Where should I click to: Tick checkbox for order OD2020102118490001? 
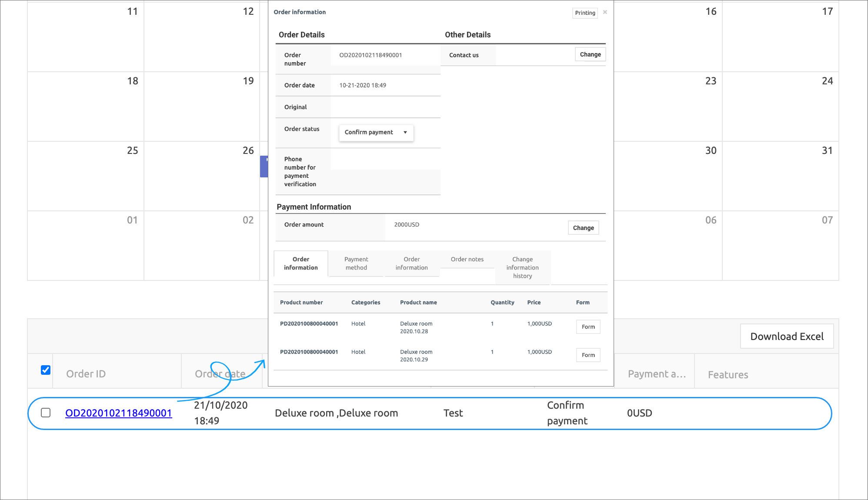coord(46,413)
